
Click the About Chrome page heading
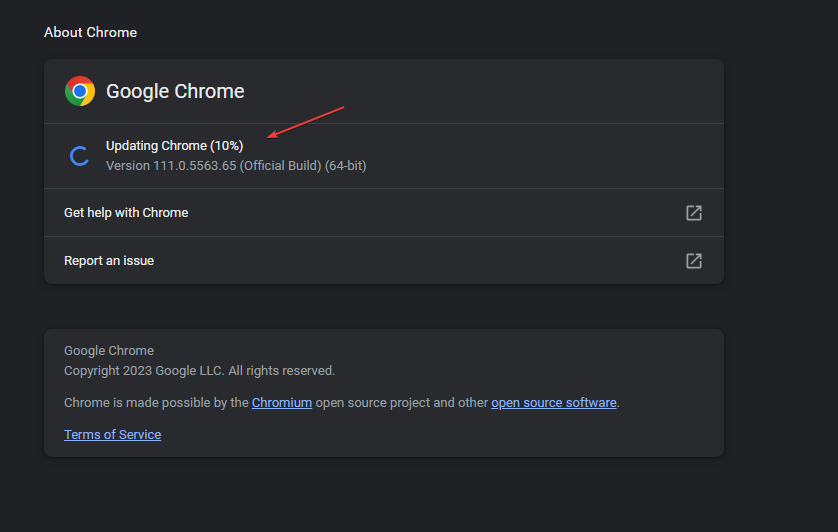point(90,33)
